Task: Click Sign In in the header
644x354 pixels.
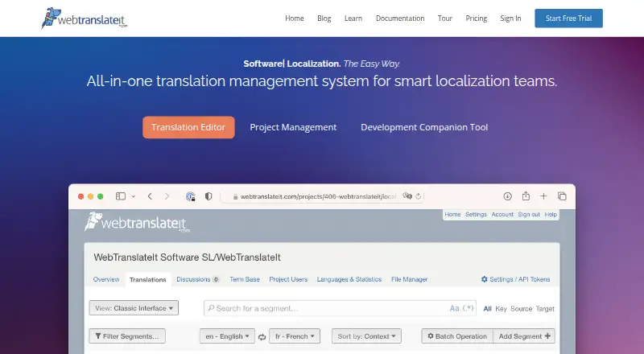Action: [x=510, y=19]
